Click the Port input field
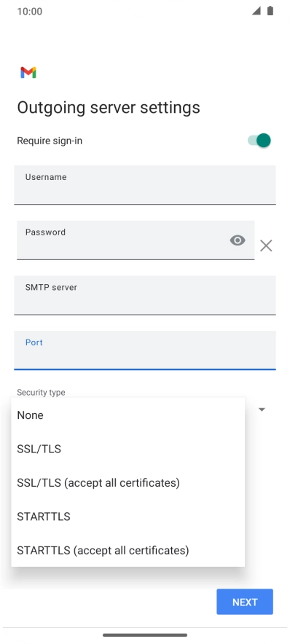The width and height of the screenshot is (290, 644). [x=145, y=350]
